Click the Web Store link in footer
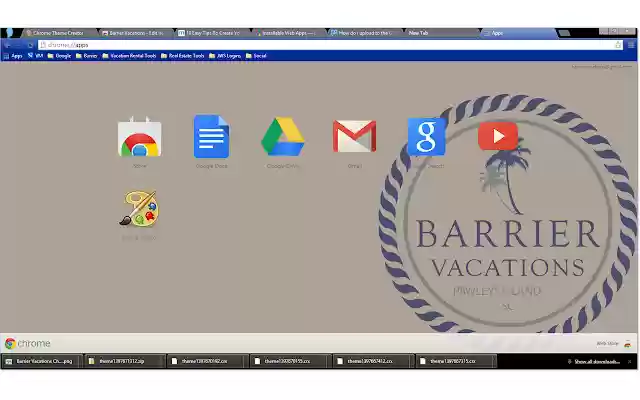The height and width of the screenshot is (400, 640). pyautogui.click(x=608, y=344)
